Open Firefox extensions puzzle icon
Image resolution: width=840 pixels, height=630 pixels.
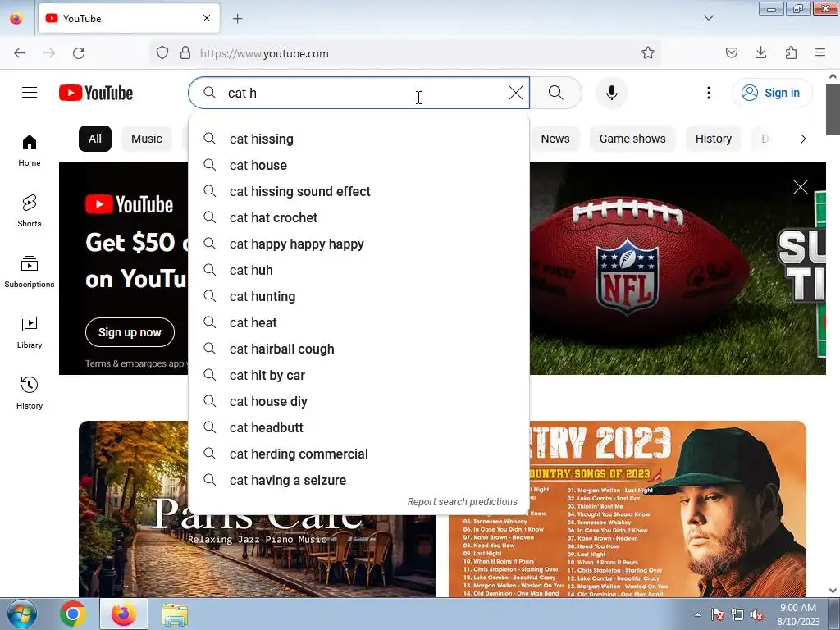(x=791, y=52)
